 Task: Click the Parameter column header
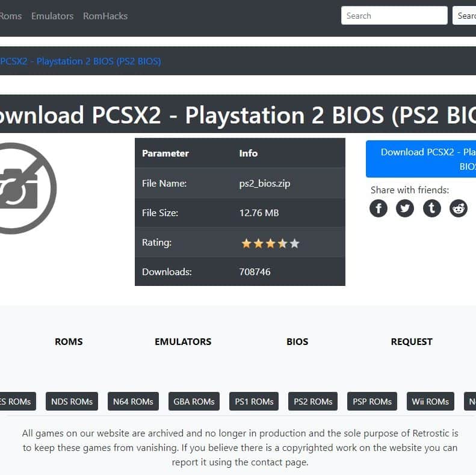pyautogui.click(x=165, y=154)
